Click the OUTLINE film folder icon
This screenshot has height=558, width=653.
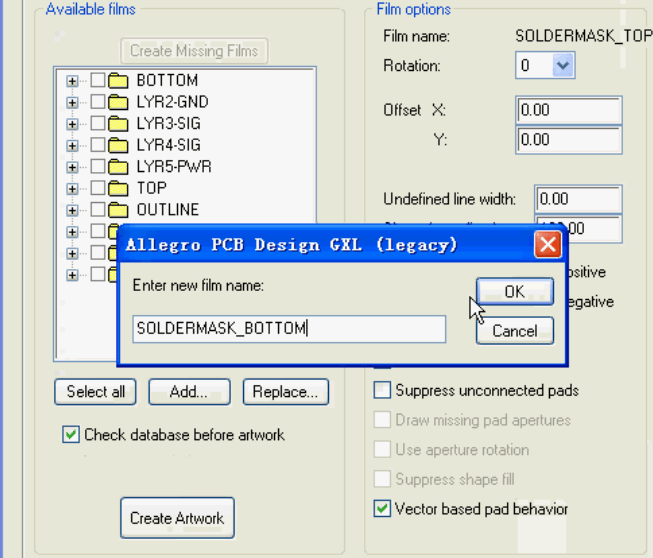118,210
